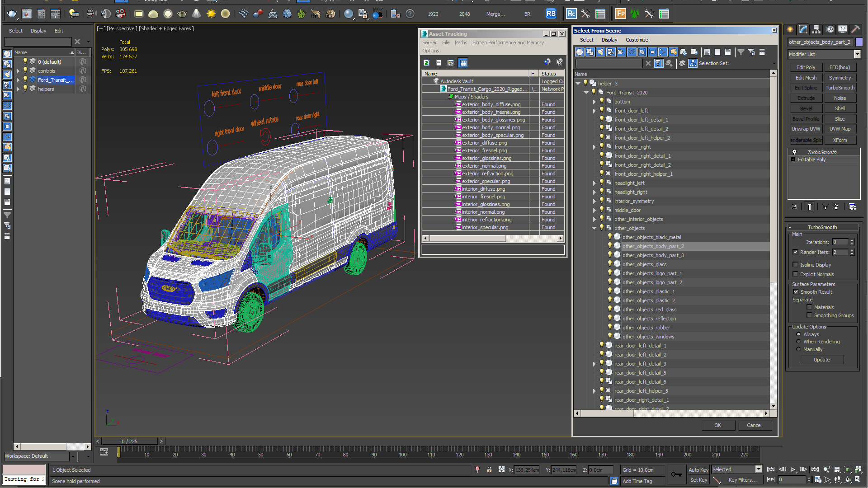
Task: Enable Separate by Materials checkbox
Action: [809, 307]
